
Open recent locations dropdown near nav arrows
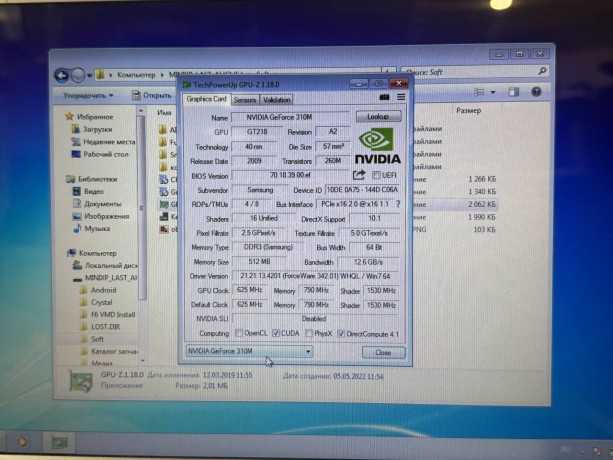tap(90, 75)
